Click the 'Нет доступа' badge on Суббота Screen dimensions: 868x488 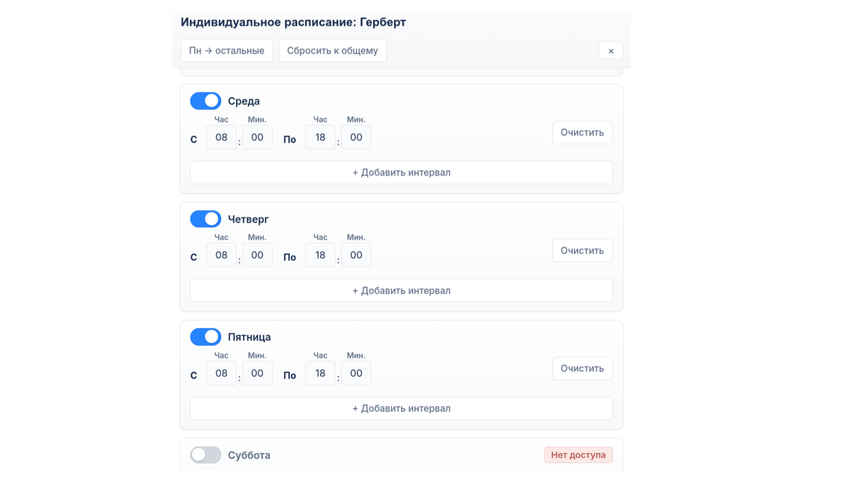point(578,455)
